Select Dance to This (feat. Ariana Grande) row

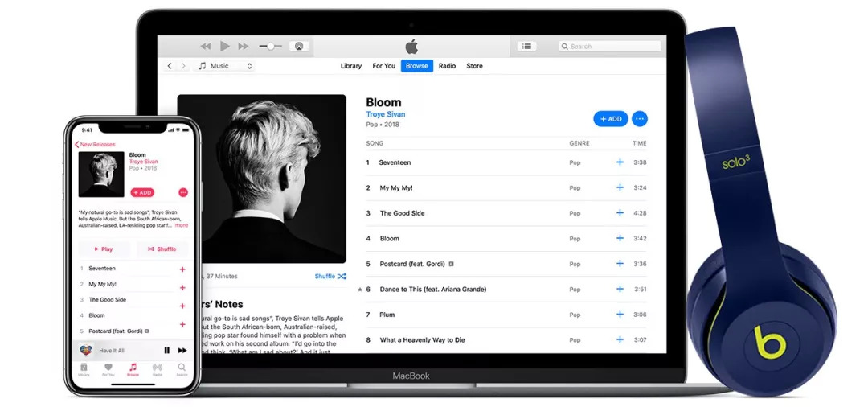tap(506, 289)
